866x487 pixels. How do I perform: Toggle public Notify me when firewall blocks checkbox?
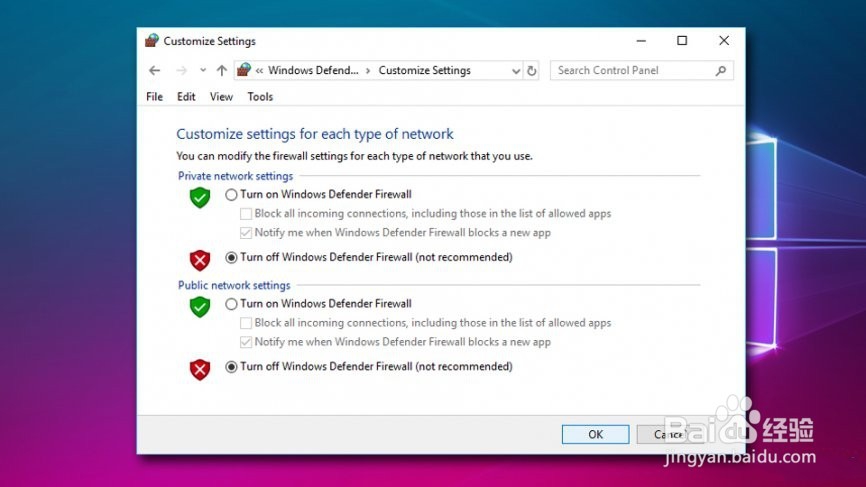pyautogui.click(x=246, y=342)
